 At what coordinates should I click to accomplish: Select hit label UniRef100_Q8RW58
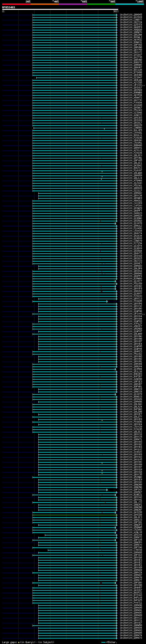(x=131, y=625)
